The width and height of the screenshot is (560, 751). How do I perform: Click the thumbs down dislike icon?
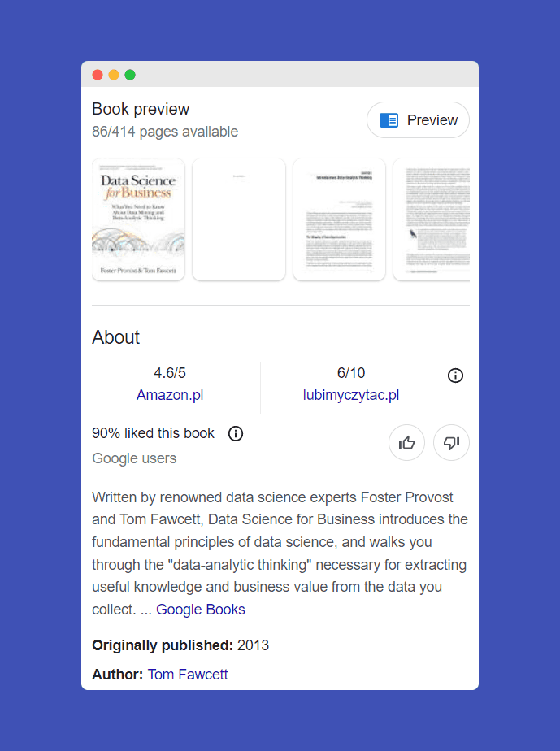pos(451,443)
